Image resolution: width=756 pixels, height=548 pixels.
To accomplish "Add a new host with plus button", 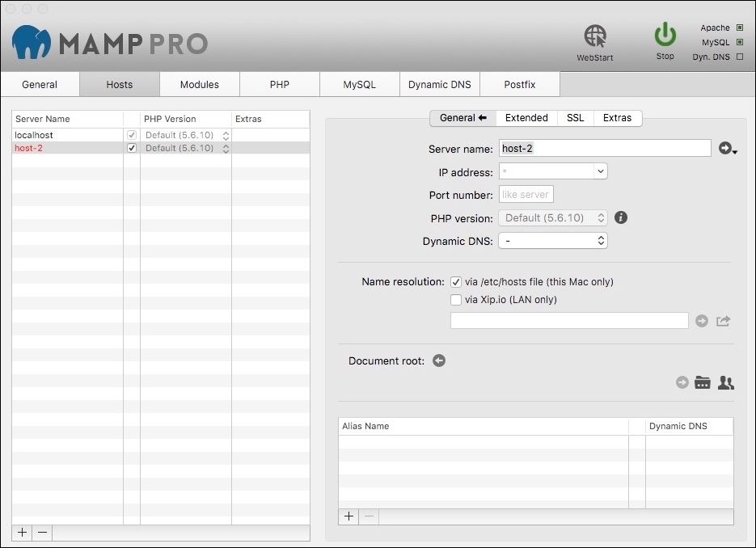I will point(22,533).
